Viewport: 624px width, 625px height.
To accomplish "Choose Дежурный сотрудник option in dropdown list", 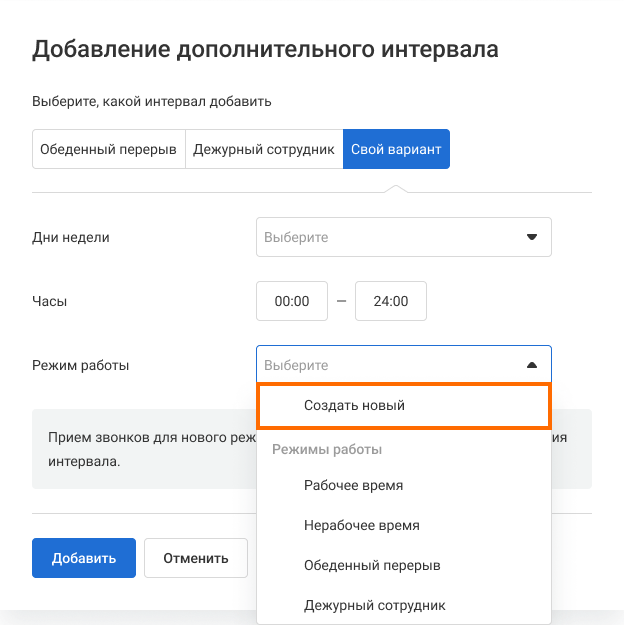I will pyautogui.click(x=374, y=605).
